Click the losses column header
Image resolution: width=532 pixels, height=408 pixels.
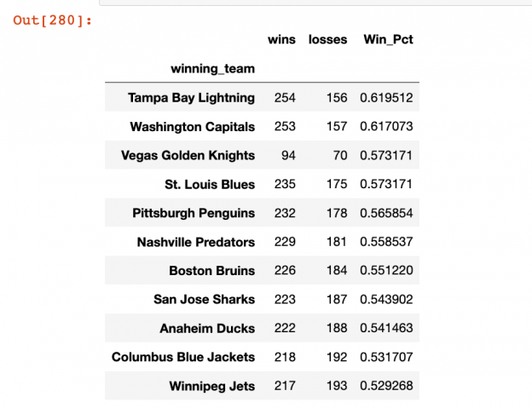(x=327, y=39)
